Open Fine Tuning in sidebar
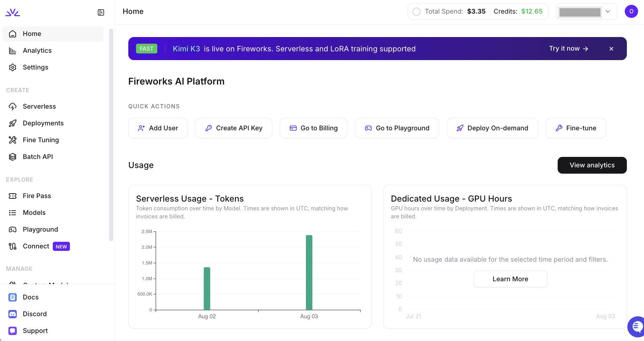Screen dimensions: 644x341 click(53, 140)
